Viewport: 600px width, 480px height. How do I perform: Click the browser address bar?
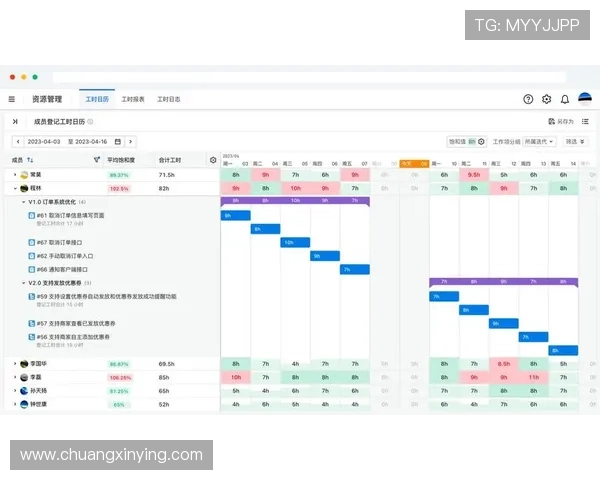pyautogui.click(x=309, y=77)
